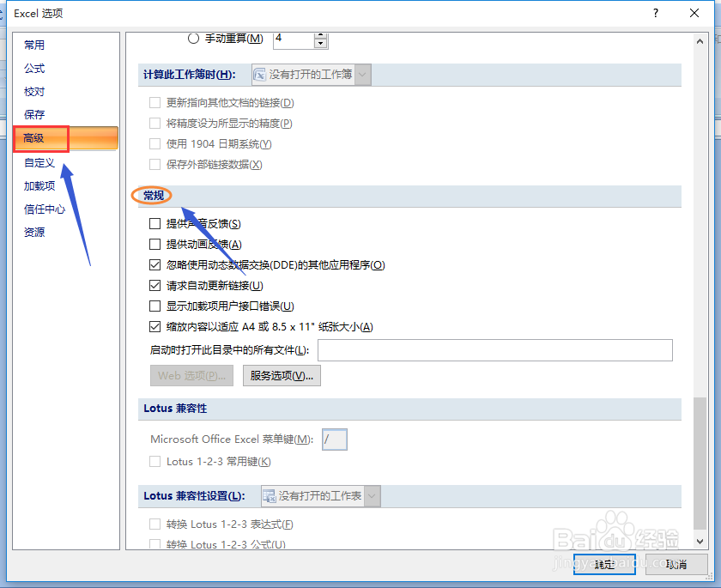Toggle 转换 Lotus 1-2-3 表达式 checkbox
This screenshot has width=721, height=588.
tap(155, 524)
